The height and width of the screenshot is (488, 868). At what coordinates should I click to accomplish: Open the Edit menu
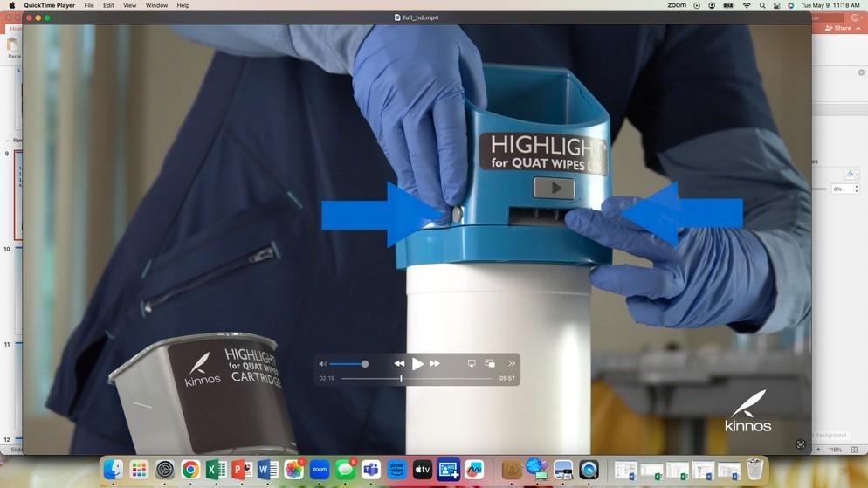pyautogui.click(x=108, y=5)
